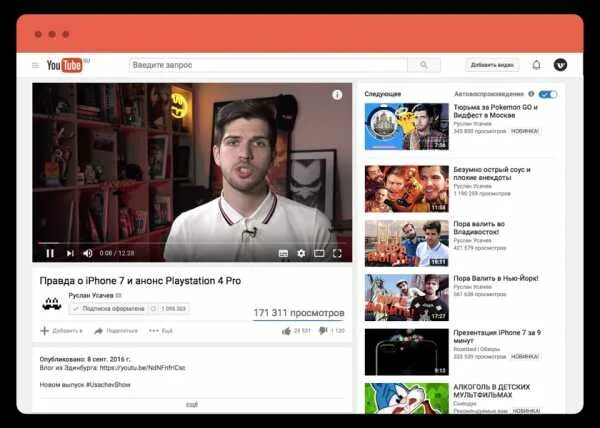600x428 pixels.
Task: Pause the video playback
Action: tap(50, 253)
